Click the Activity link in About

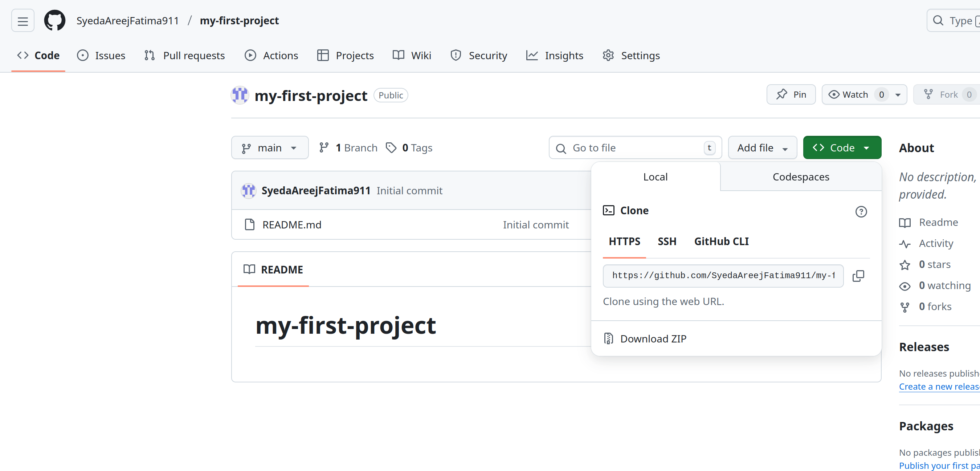click(936, 244)
